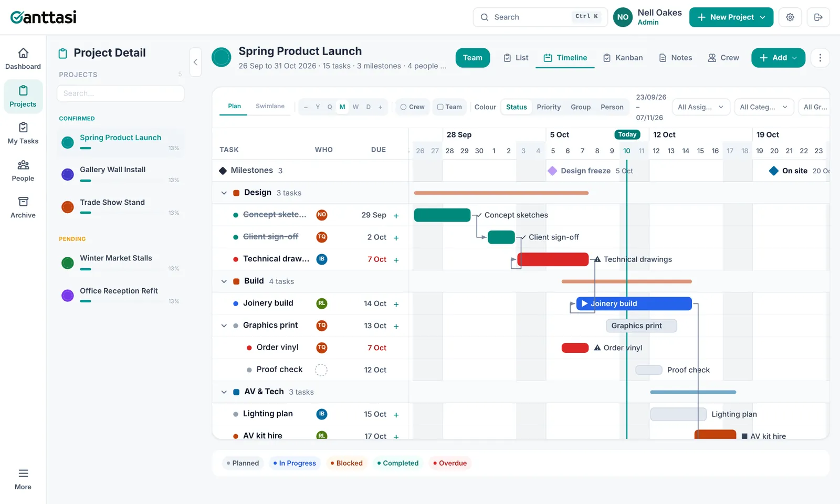Open the All Assignees filter dropdown
Screen dimensions: 840x504
click(x=701, y=107)
